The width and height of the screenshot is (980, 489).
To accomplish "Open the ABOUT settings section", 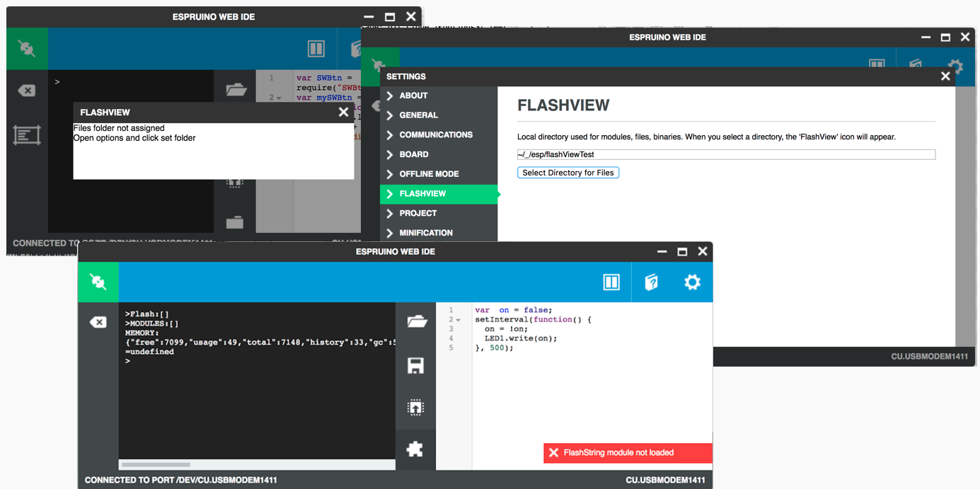I will pos(439,96).
